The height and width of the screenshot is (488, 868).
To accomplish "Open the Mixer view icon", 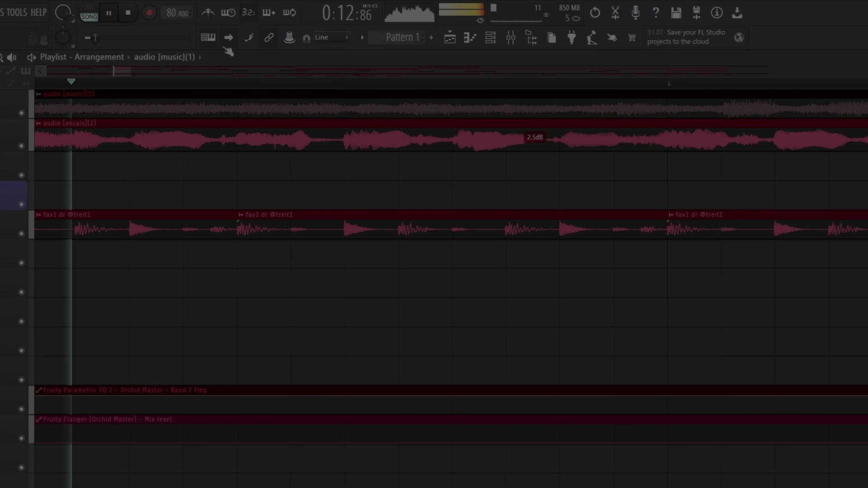I will coord(511,38).
